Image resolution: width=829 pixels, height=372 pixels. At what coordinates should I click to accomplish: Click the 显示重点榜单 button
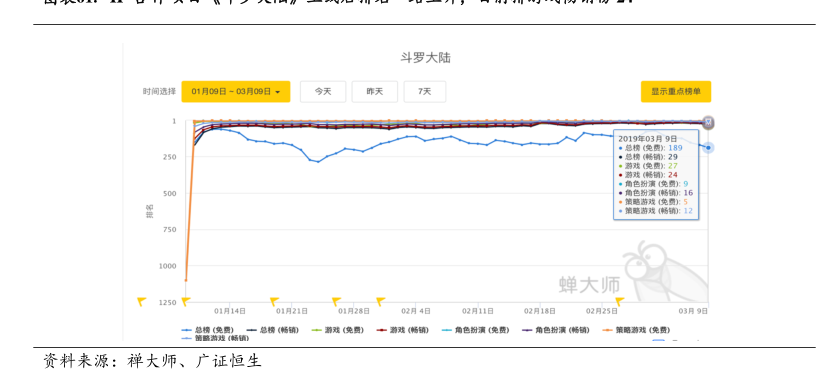click(x=676, y=91)
